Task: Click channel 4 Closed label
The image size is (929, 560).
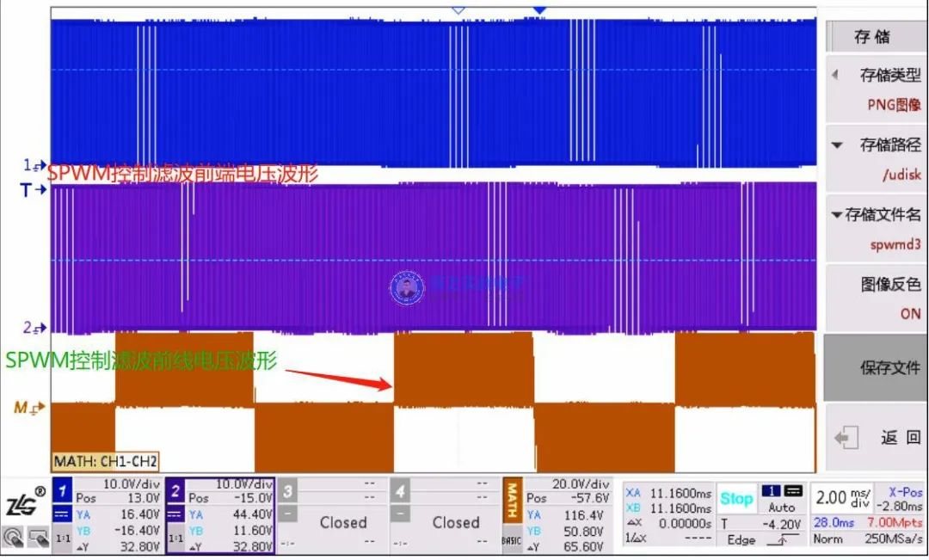Action: point(456,523)
